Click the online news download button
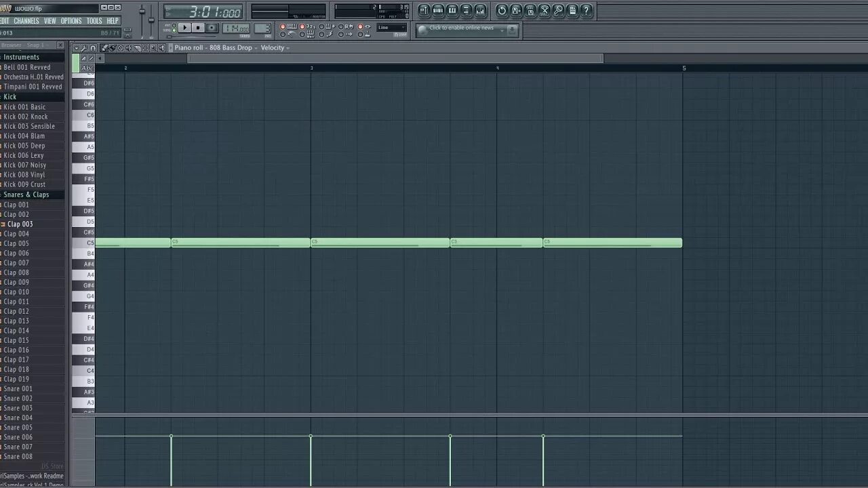The height and width of the screenshot is (488, 868). 512,31
